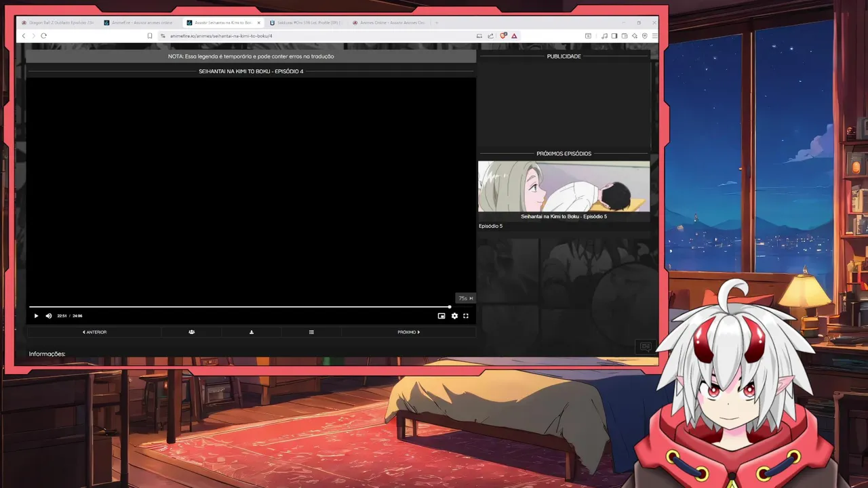
Task: Open the browser hamburger menu
Action: tap(654, 36)
